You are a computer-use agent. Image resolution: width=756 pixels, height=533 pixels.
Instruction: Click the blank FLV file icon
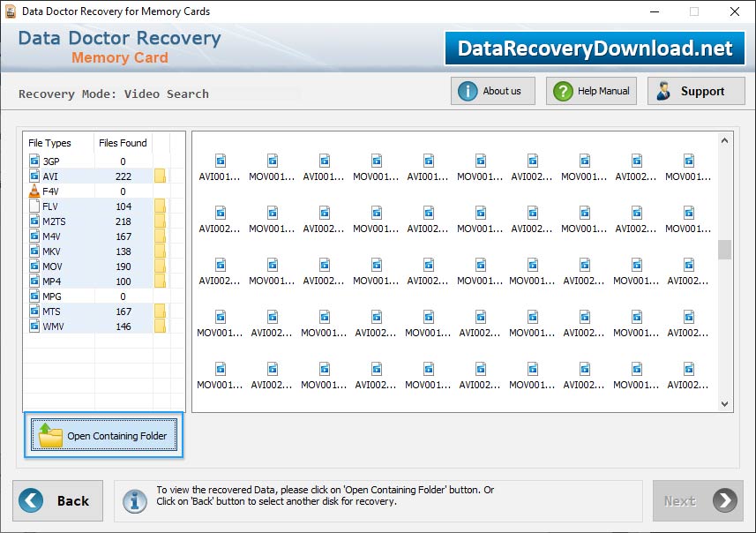[34, 206]
